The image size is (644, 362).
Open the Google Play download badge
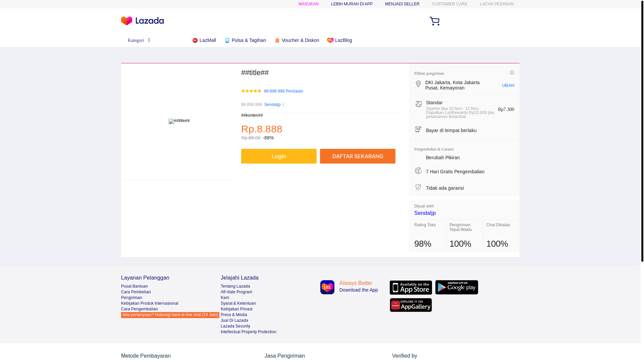pos(457,287)
